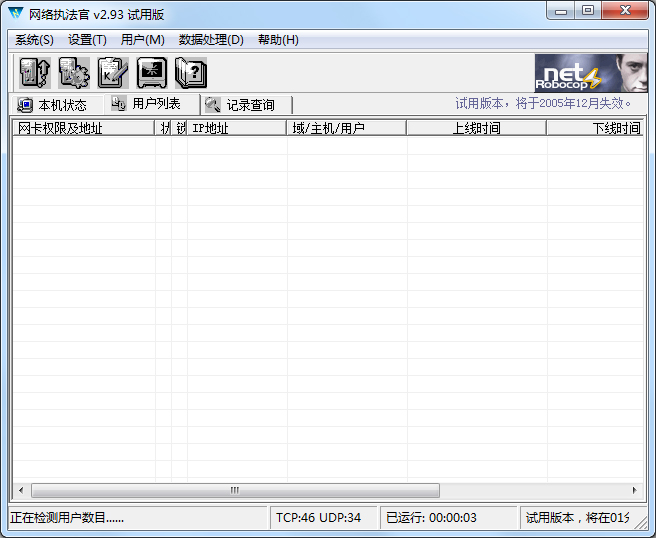Switch to the 本机状态 tab
The image size is (656, 538).
click(x=53, y=105)
